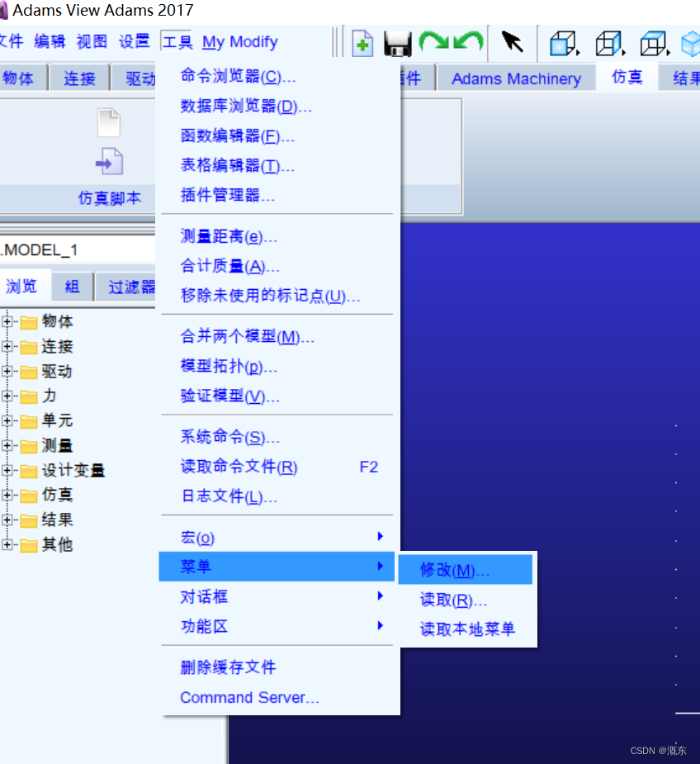Open Command Server from the tools menu
Screen dimensions: 700x764
tap(248, 697)
